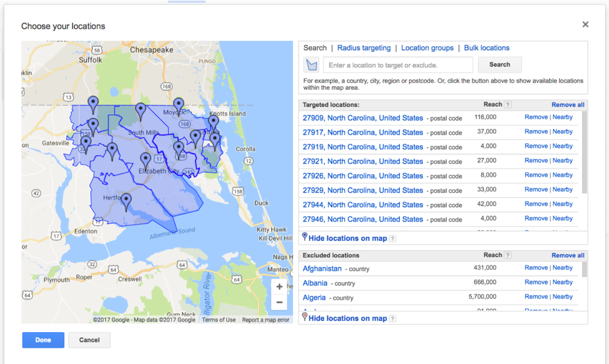Viewport: 609px width, 364px height.
Task: Zoom in on the map with plus button
Action: 279,287
